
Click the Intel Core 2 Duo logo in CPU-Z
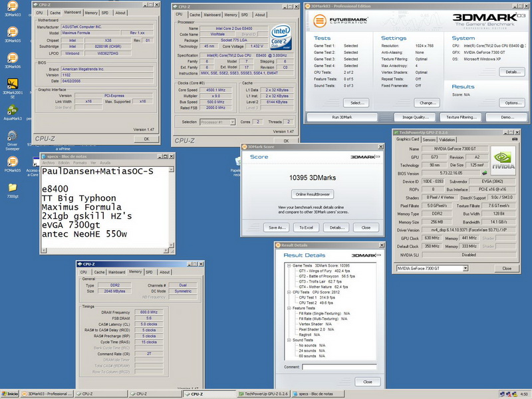click(281, 37)
